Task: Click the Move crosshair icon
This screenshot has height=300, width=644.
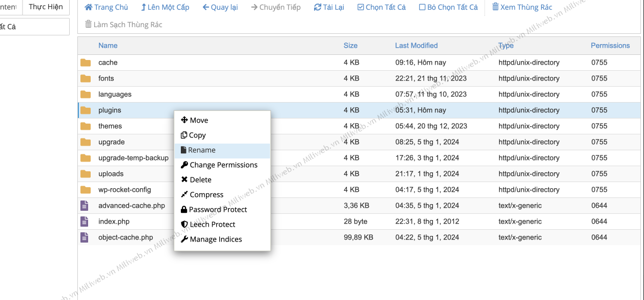Action: click(183, 120)
